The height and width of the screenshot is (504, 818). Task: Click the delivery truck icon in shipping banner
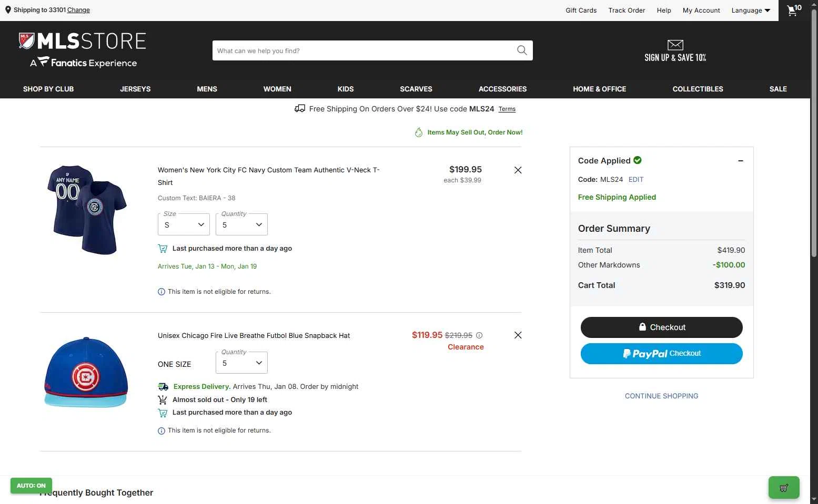(300, 108)
